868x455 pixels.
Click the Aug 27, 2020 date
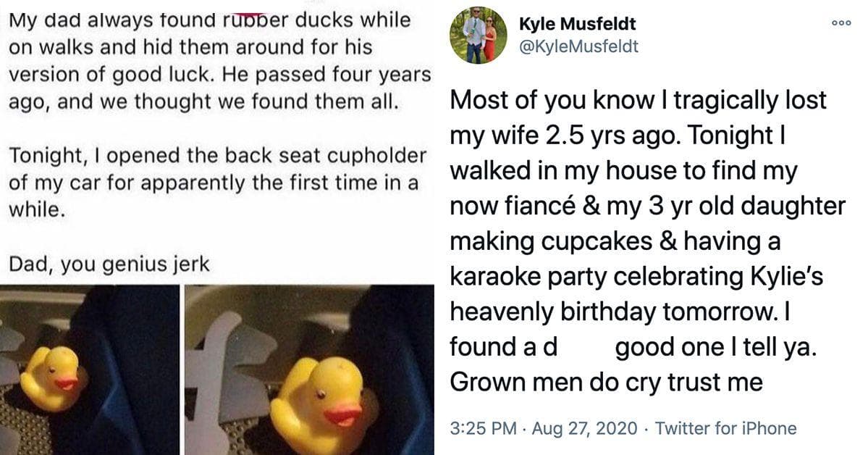click(x=585, y=428)
